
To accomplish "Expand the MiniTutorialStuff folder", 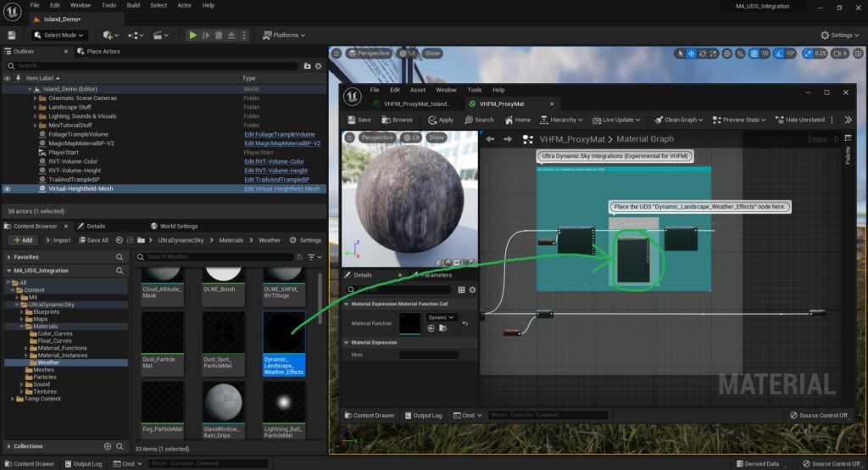I will tap(36, 126).
